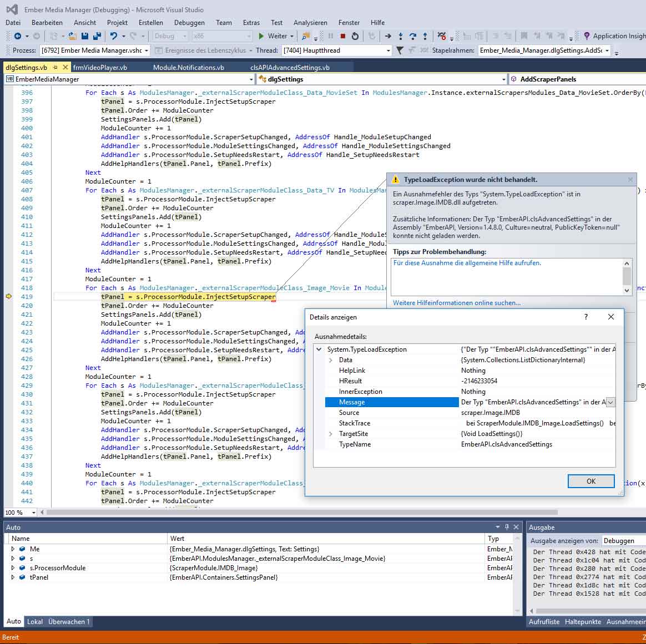Switch to the frmVideoPlayer.vb tab
Image resolution: width=646 pixels, height=644 pixels.
tap(100, 68)
